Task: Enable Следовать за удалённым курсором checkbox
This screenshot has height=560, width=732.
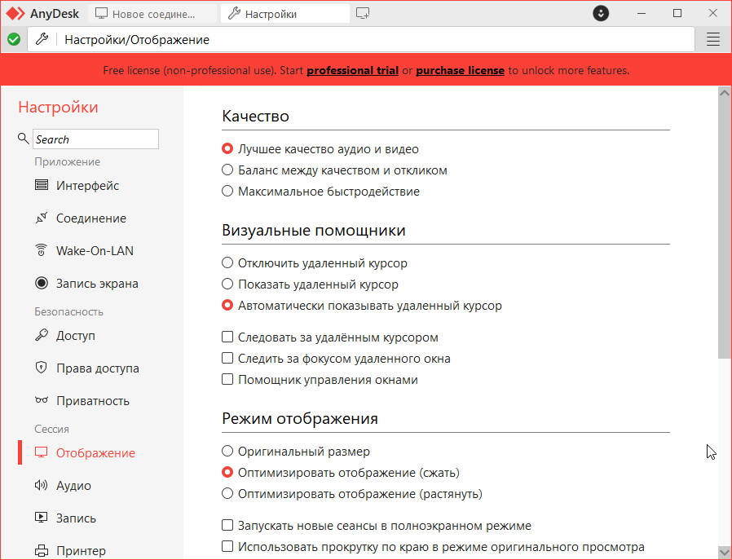Action: [x=228, y=337]
